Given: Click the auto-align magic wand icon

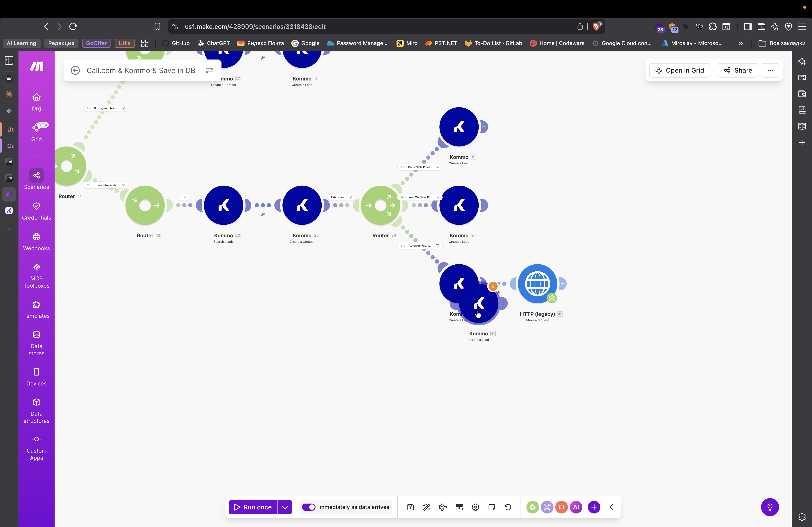Looking at the screenshot, I should (x=427, y=507).
